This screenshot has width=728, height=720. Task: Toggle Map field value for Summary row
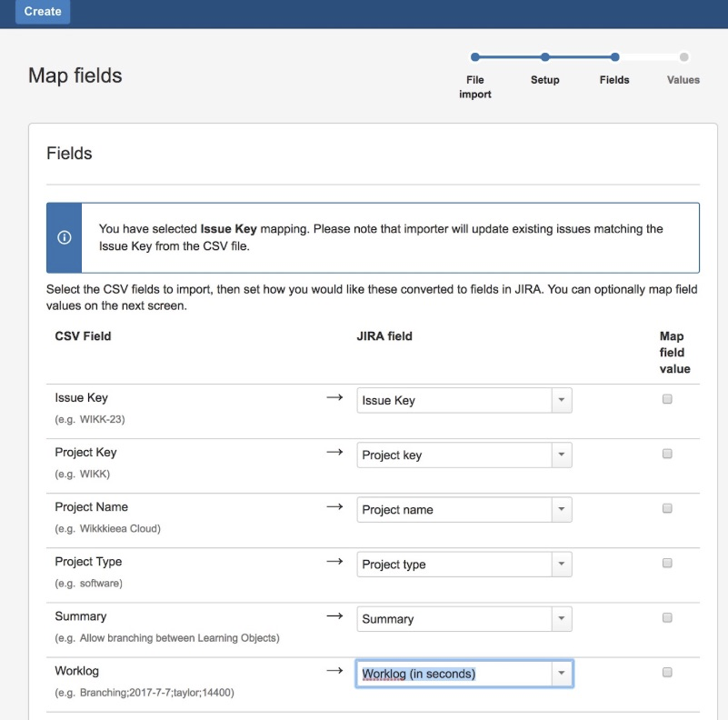pos(667,617)
